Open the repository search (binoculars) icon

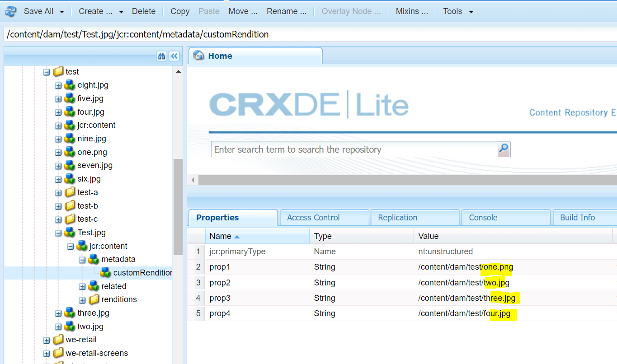[x=162, y=56]
